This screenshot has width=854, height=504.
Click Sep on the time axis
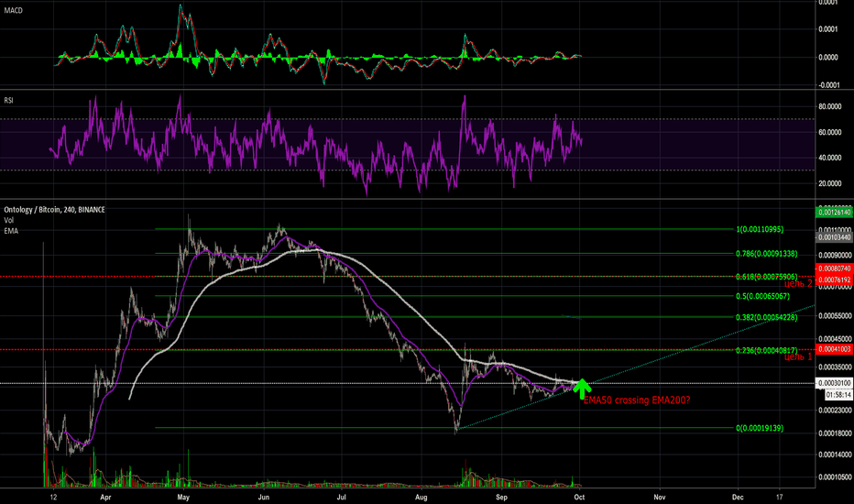[x=501, y=497]
